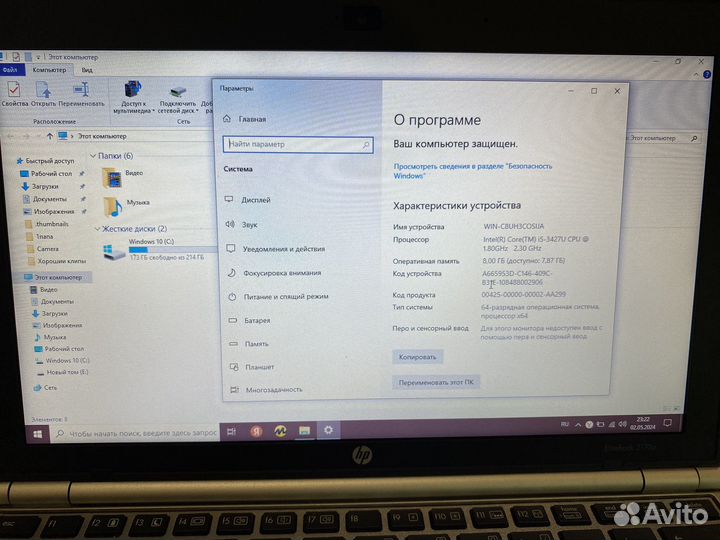This screenshot has width=720, height=540.
Task: Click C: drive free space bar
Action: tap(172, 250)
